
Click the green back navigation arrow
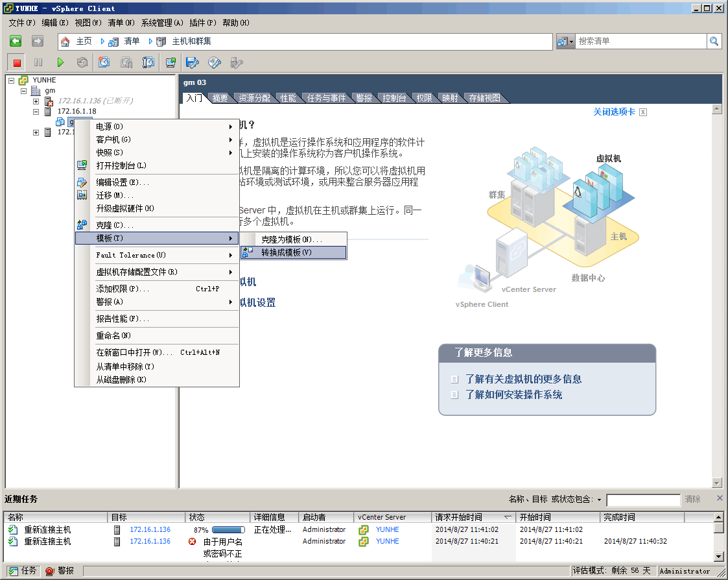pos(16,42)
